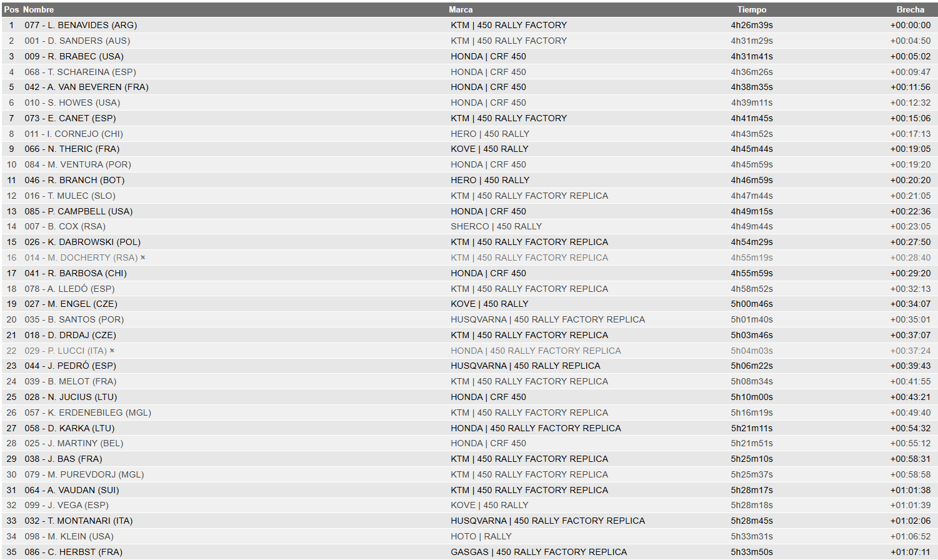Select rider 058 - D. KARKA (LTU)
The height and width of the screenshot is (560, 938).
coord(70,428)
